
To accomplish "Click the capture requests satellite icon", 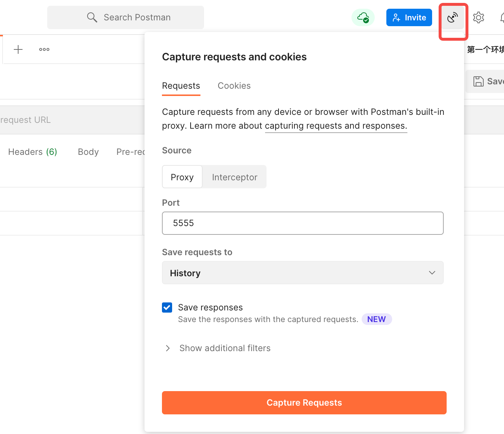I will click(x=452, y=17).
